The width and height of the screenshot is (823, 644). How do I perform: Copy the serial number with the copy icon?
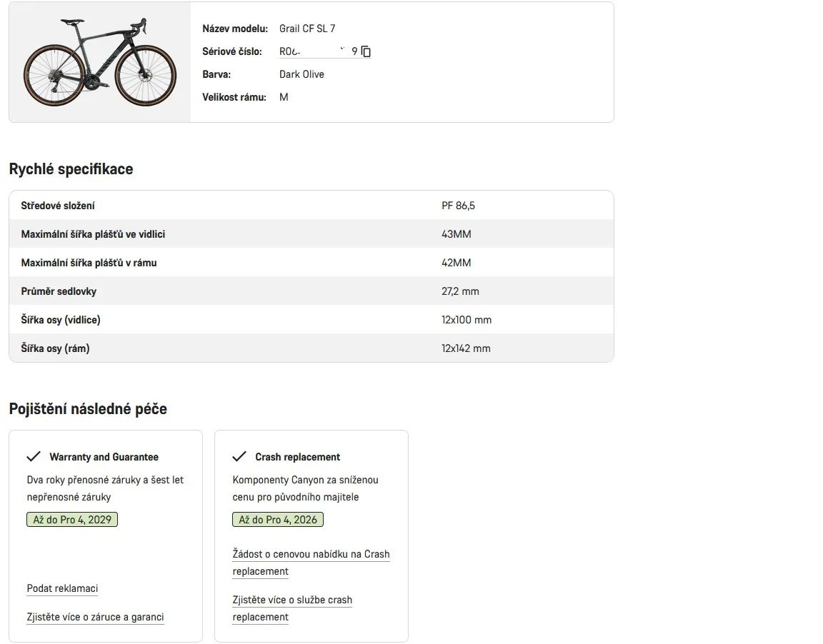point(366,51)
